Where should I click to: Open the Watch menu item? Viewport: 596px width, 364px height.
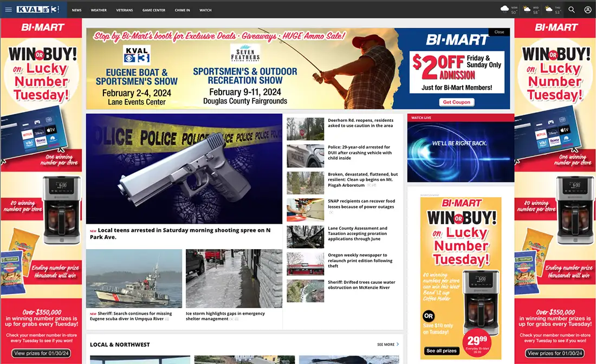pyautogui.click(x=205, y=10)
